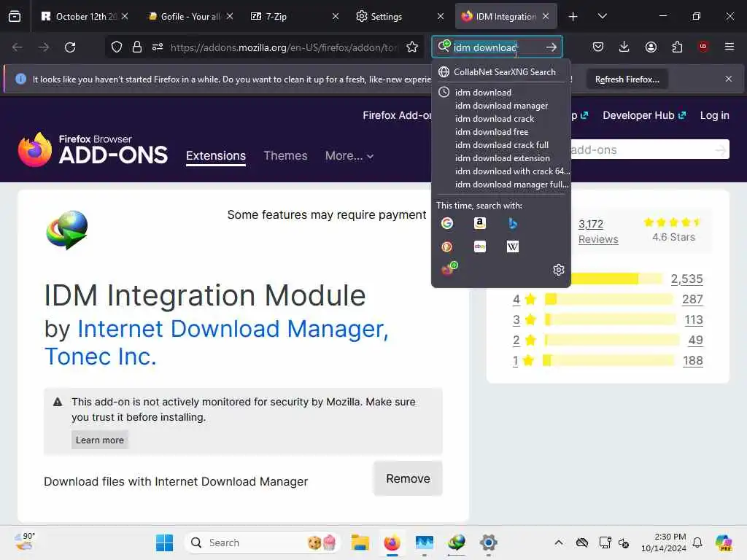Dismiss the Refresh Firefox notification bar
747x560 pixels.
point(729,79)
